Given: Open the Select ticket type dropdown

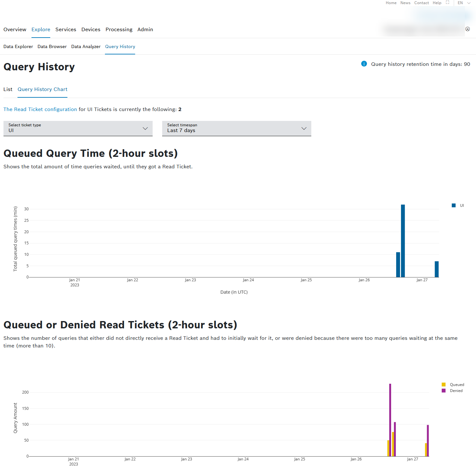Looking at the screenshot, I should [x=78, y=128].
